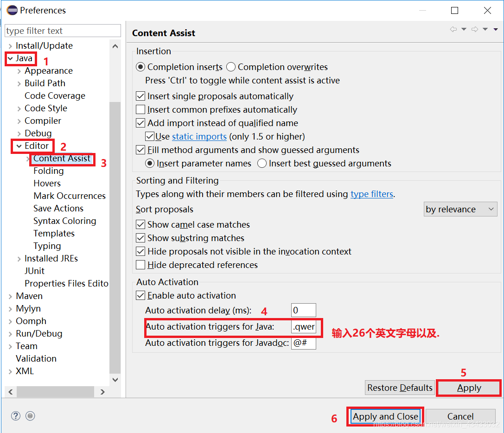Click the preference recorder icon beside Help

point(30,416)
